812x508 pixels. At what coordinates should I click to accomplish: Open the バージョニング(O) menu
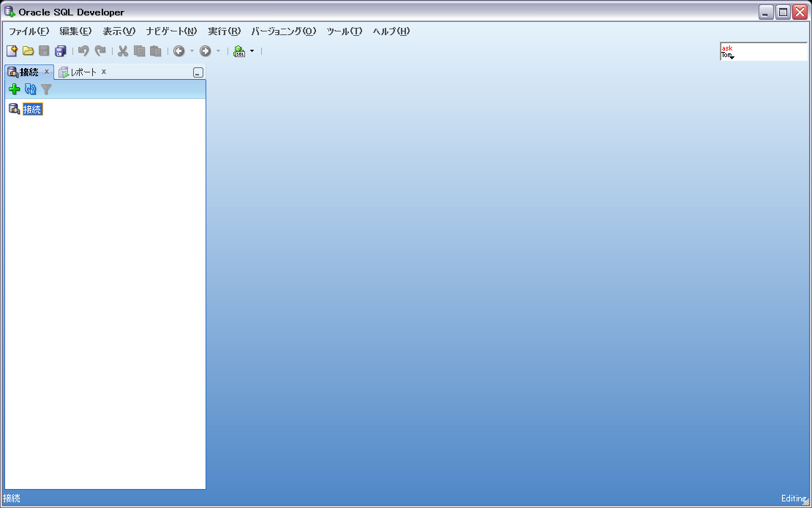283,31
